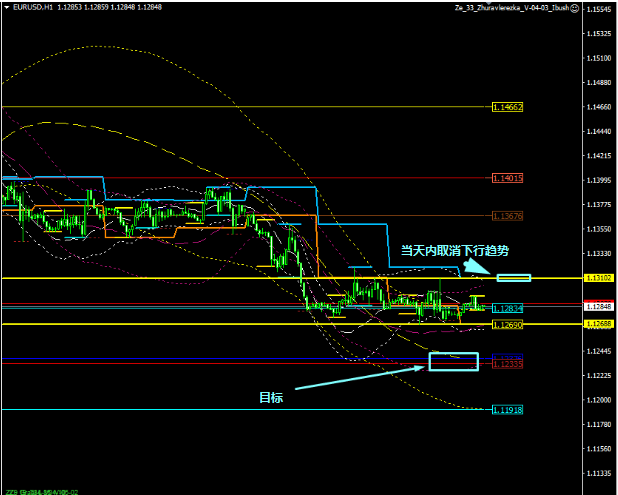The width and height of the screenshot is (618, 495).
Task: Select the 1.12834 cyan price label
Action: tap(507, 310)
